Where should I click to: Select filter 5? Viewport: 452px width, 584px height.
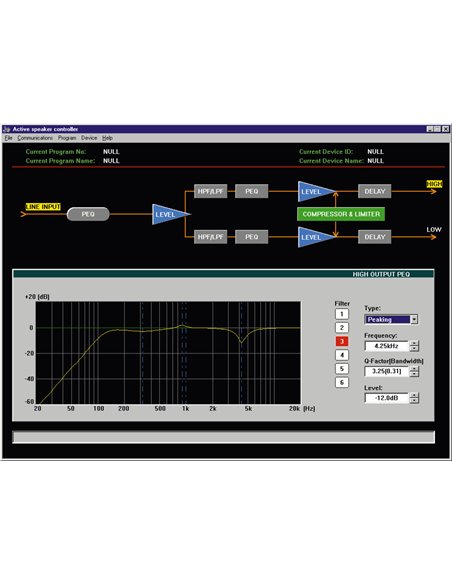point(342,369)
